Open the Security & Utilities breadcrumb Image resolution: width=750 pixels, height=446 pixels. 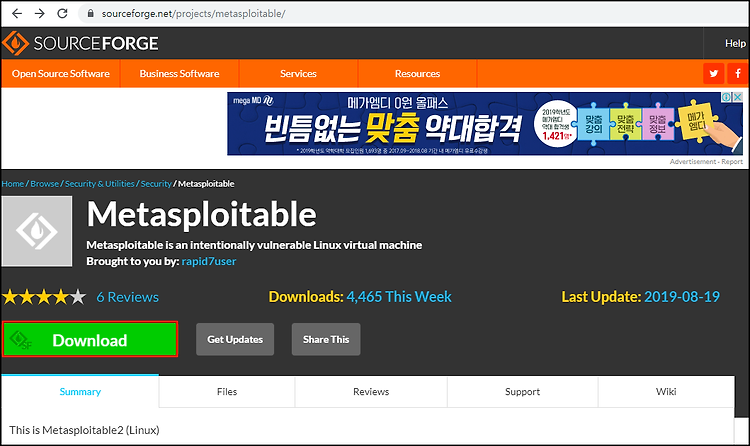(99, 184)
